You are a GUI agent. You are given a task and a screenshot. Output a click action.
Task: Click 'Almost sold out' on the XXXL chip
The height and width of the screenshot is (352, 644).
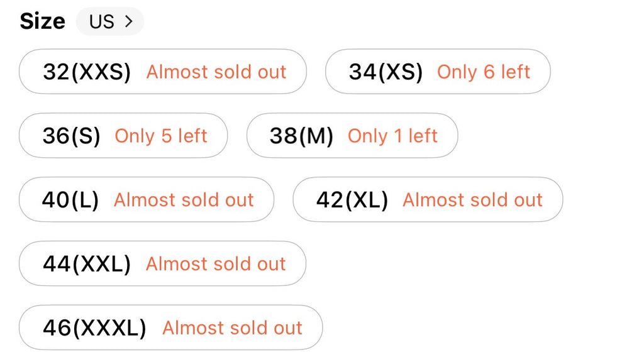click(232, 328)
